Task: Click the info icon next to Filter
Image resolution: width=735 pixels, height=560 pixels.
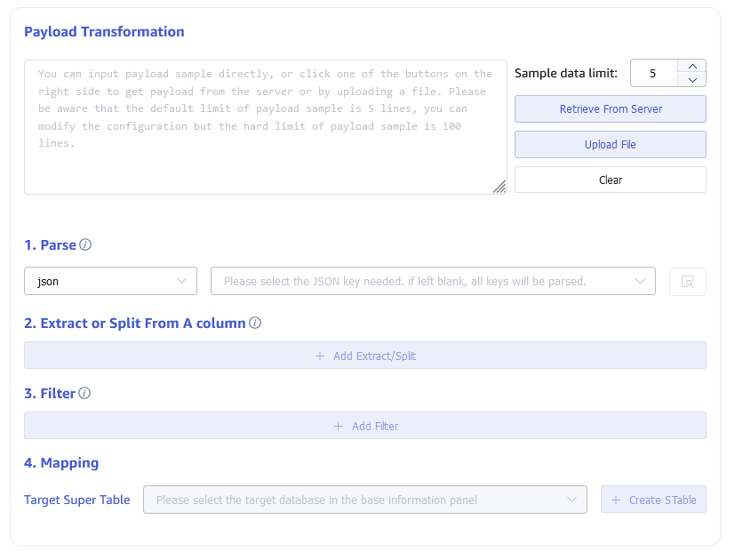Action: point(85,394)
